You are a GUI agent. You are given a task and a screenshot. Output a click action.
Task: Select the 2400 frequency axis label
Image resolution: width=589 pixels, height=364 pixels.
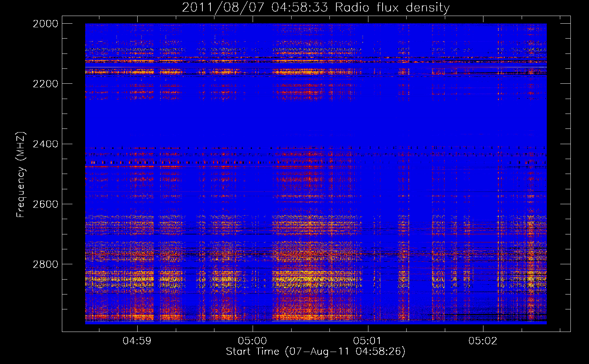45,144
